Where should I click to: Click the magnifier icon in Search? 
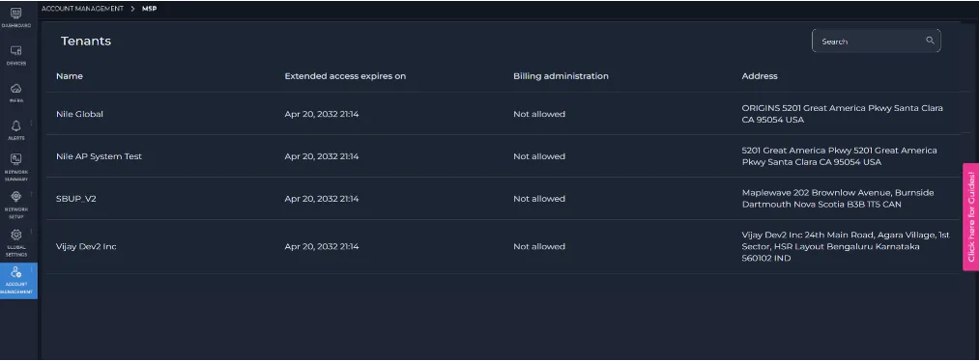click(930, 41)
